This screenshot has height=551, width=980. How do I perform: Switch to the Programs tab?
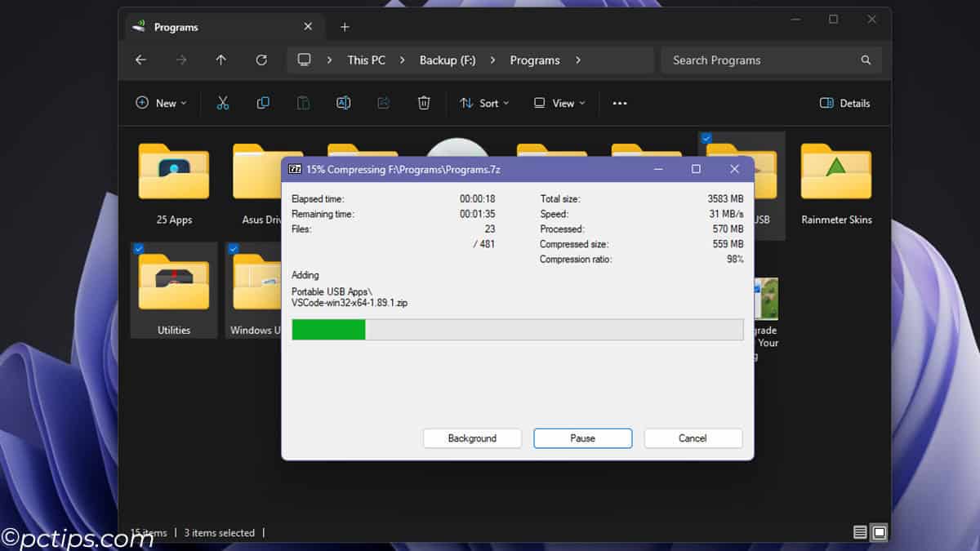(x=177, y=27)
